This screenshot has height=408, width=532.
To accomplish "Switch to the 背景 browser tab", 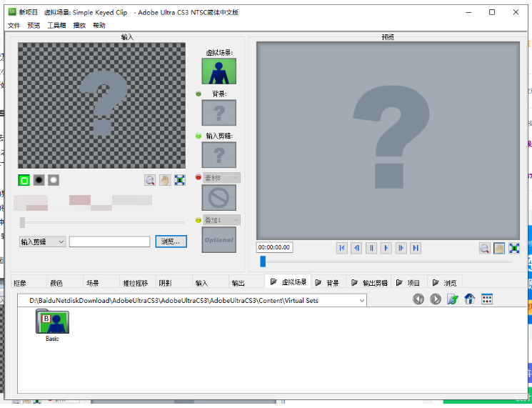I will click(327, 283).
